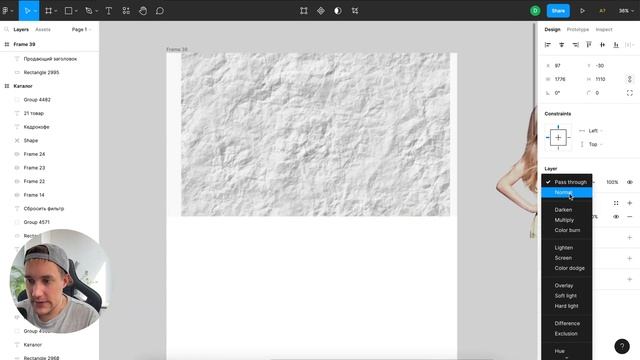Viewport: 640px width, 360px height.
Task: Click the search icon in the Layers panel
Action: click(7, 29)
